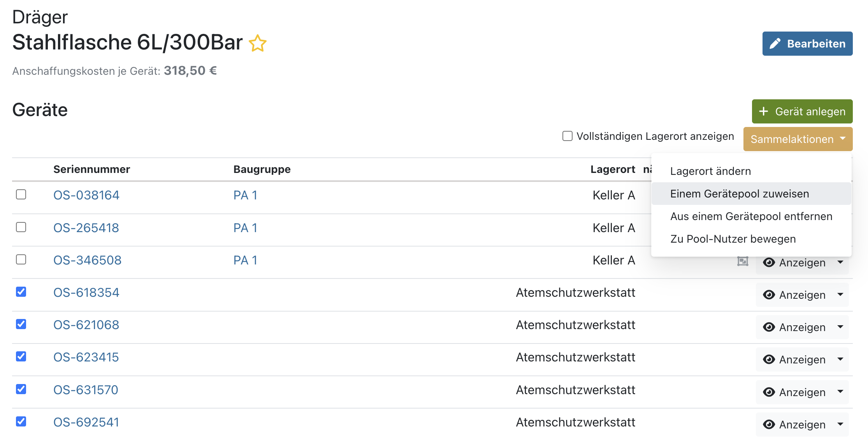The width and height of the screenshot is (868, 444).
Task: Click the Lagerort column header
Action: click(x=613, y=169)
